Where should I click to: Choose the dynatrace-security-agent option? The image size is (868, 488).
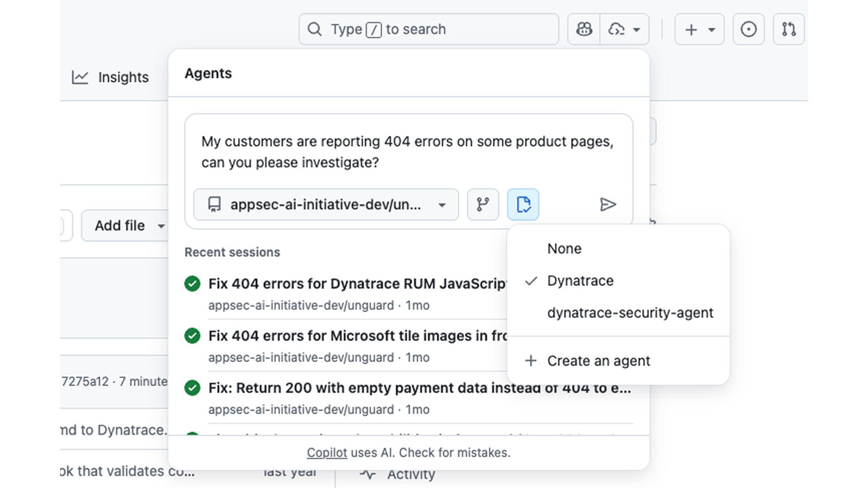click(x=630, y=312)
